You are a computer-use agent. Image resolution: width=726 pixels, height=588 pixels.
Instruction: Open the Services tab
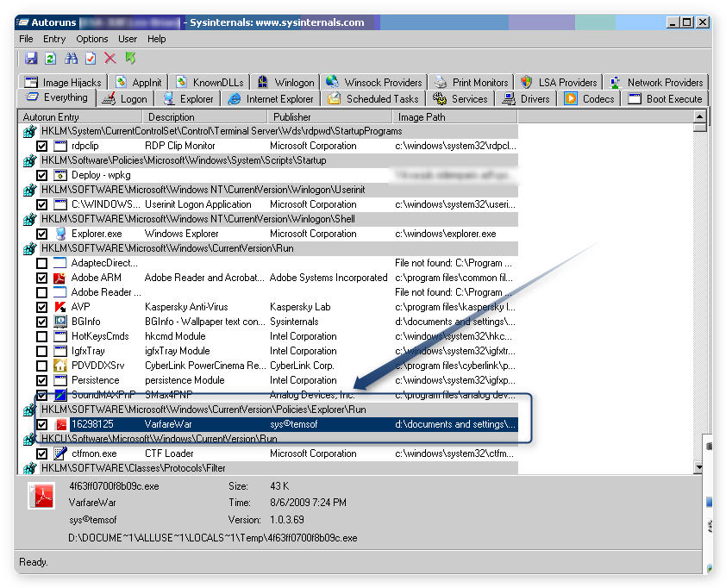click(460, 98)
